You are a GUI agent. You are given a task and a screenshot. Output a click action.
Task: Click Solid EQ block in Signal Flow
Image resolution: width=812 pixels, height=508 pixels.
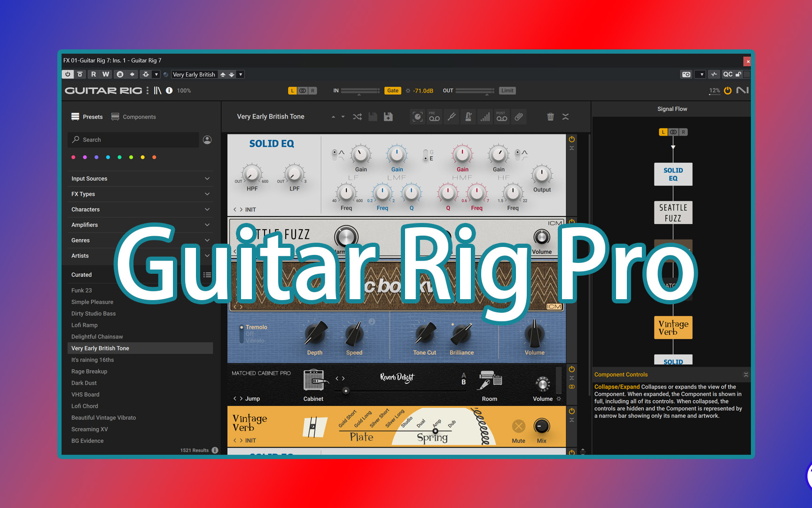(673, 174)
